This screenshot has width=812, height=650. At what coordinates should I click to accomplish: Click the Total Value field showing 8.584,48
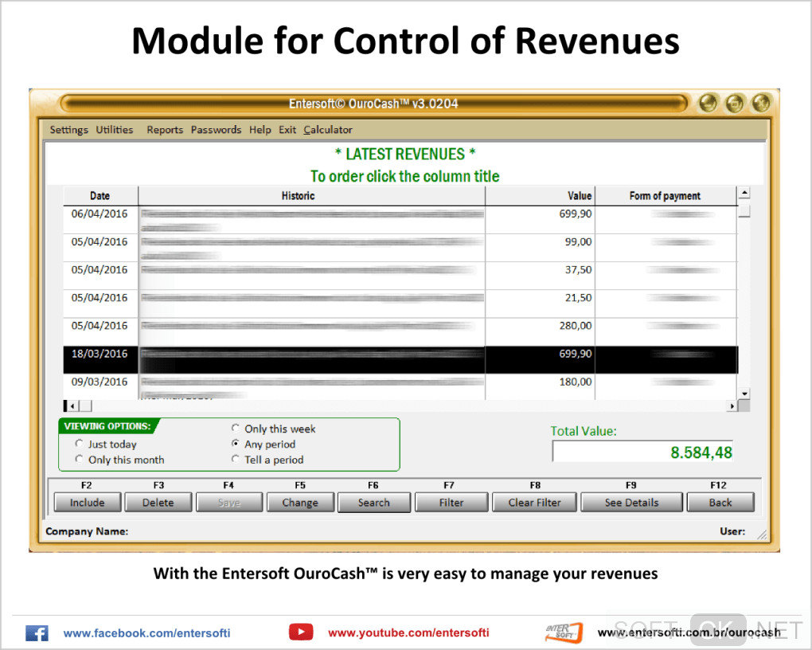pyautogui.click(x=642, y=452)
